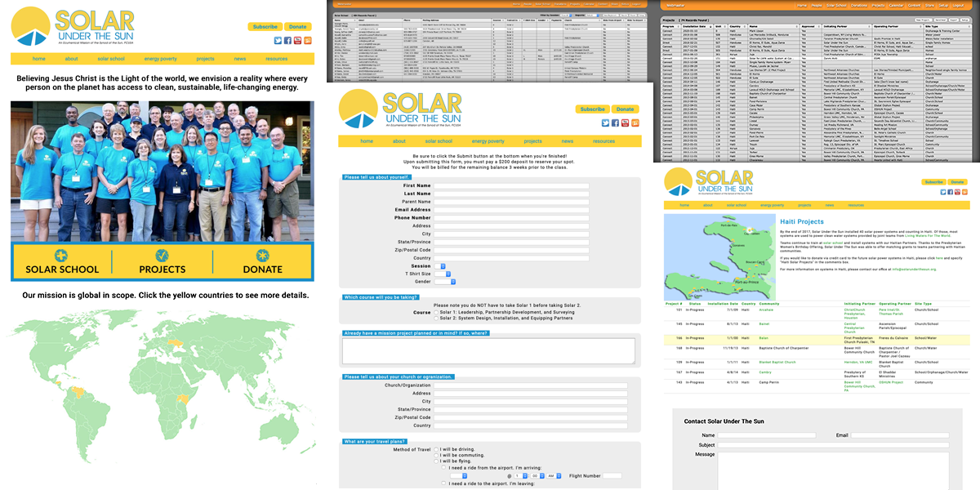Open RSS icon on the Haiti Projects page
The image size is (980, 490).
pyautogui.click(x=964, y=192)
